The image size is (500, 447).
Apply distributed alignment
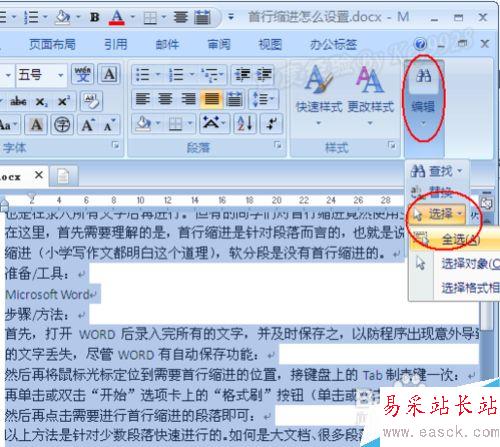coord(234,99)
